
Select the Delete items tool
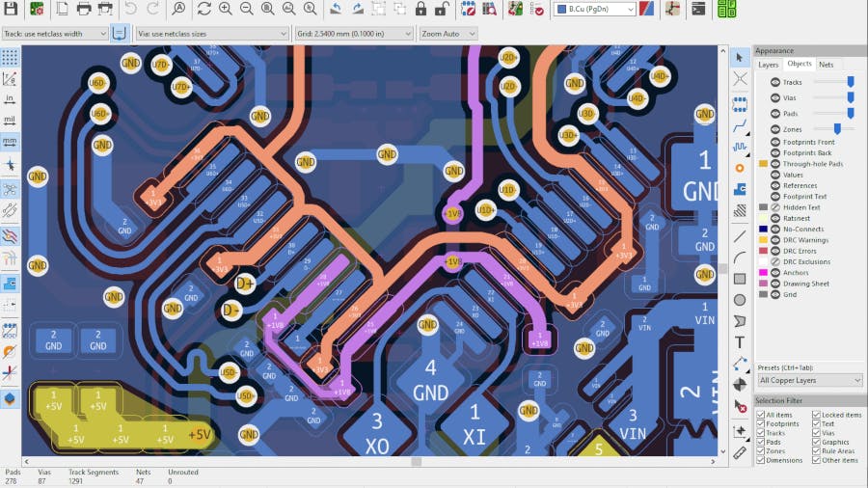[740, 407]
